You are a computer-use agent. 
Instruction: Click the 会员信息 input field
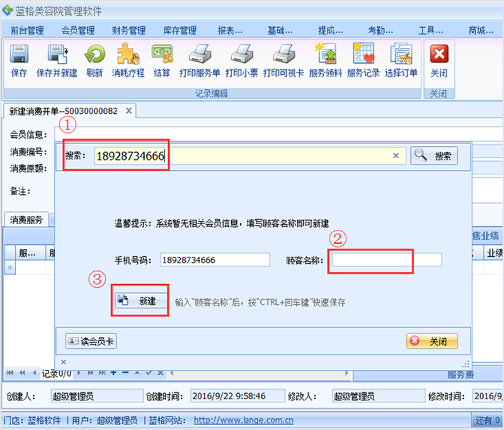pyautogui.click(x=278, y=133)
